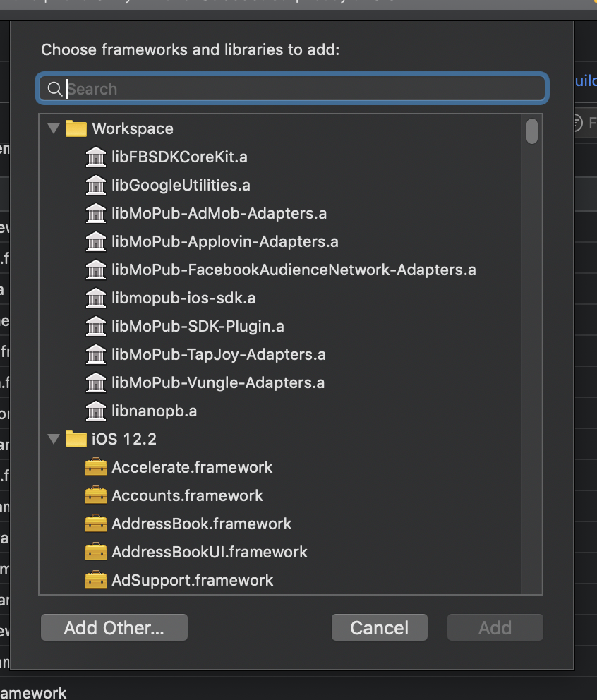
Task: Click the library icon beside libMoPub-TapJoy-Adapters.a
Action: [x=95, y=354]
